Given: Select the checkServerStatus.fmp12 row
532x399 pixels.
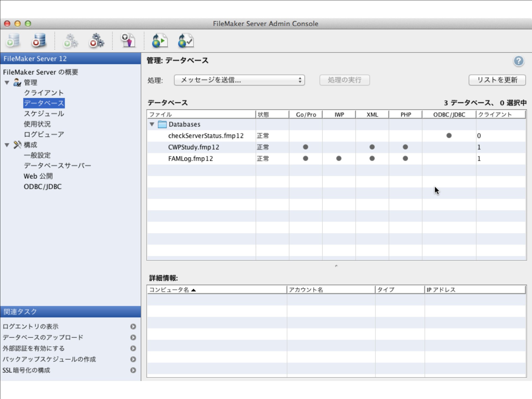Looking at the screenshot, I should (x=336, y=136).
